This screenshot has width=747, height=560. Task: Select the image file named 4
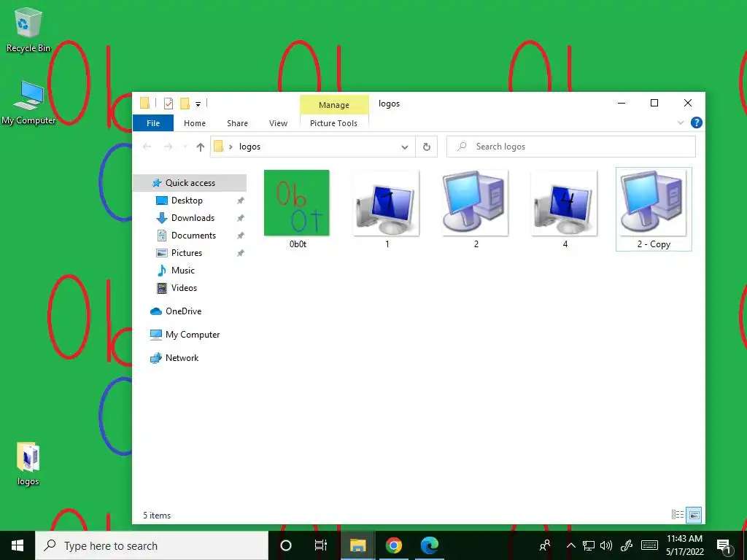(x=565, y=209)
